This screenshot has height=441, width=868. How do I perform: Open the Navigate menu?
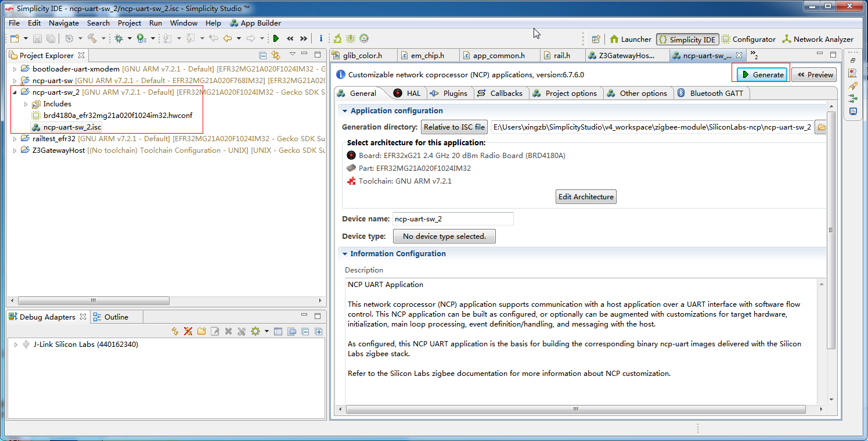coord(64,23)
